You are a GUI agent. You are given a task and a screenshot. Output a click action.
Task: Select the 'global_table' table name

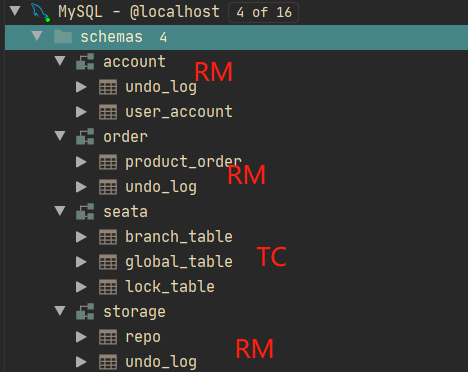point(179,263)
